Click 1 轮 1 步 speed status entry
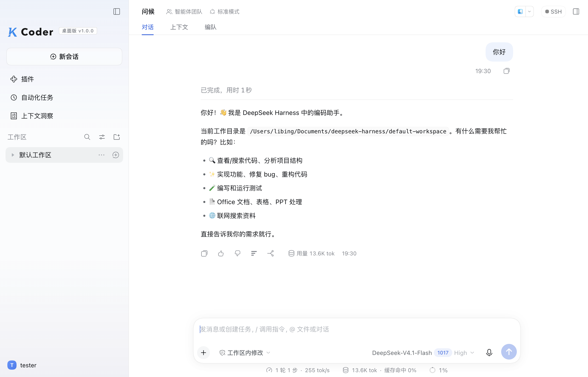This screenshot has width=588, height=377. pos(298,370)
